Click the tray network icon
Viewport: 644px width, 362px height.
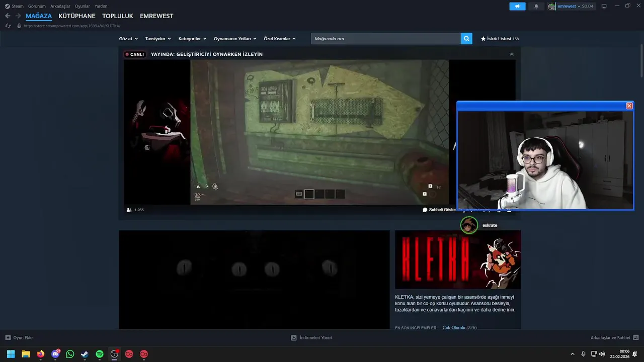594,354
